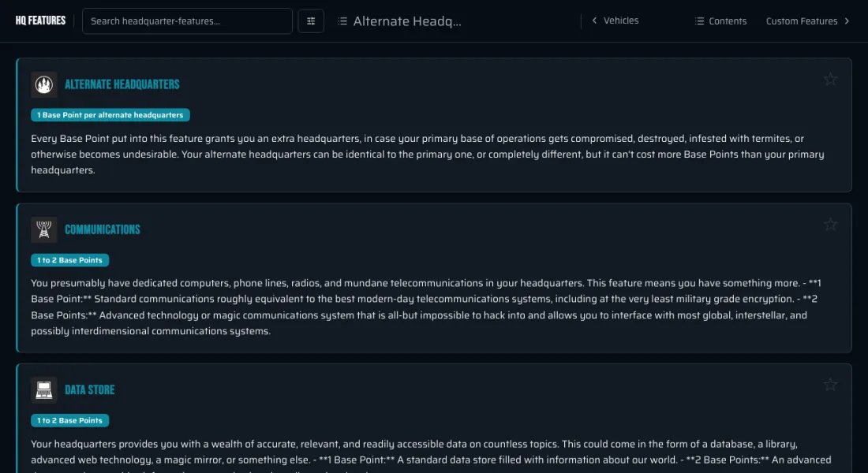Click the right chevron after Custom Features

847,21
